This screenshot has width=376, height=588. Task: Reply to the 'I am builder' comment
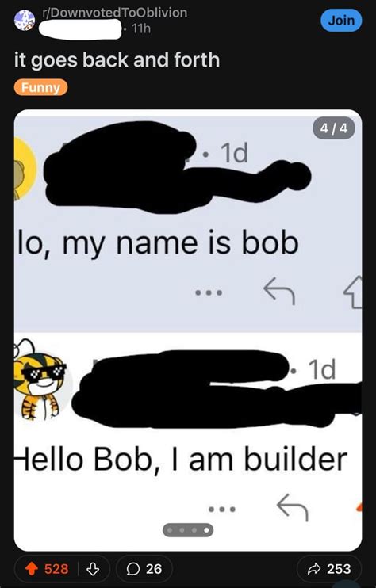pyautogui.click(x=293, y=507)
